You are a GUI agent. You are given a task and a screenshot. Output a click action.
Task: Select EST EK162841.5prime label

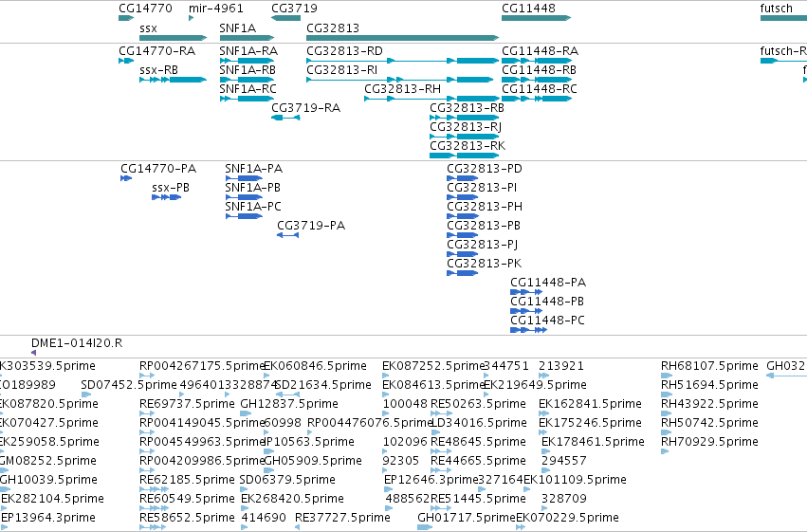tap(591, 404)
